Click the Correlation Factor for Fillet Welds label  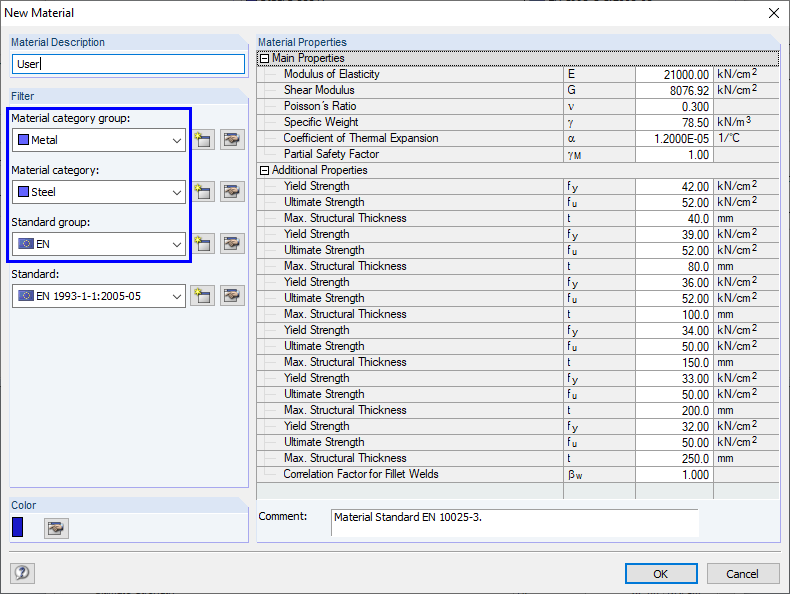[361, 474]
